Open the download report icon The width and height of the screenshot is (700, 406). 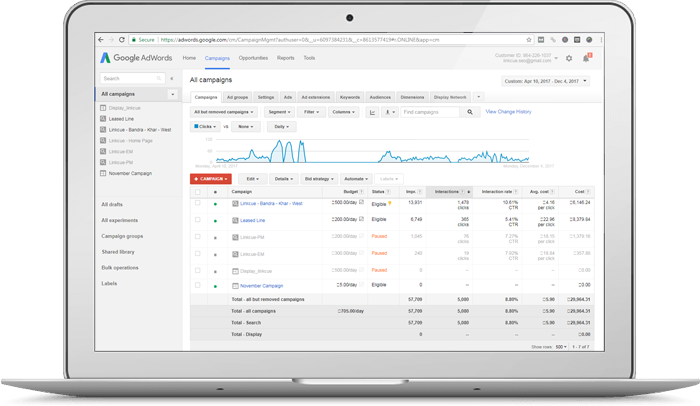390,112
